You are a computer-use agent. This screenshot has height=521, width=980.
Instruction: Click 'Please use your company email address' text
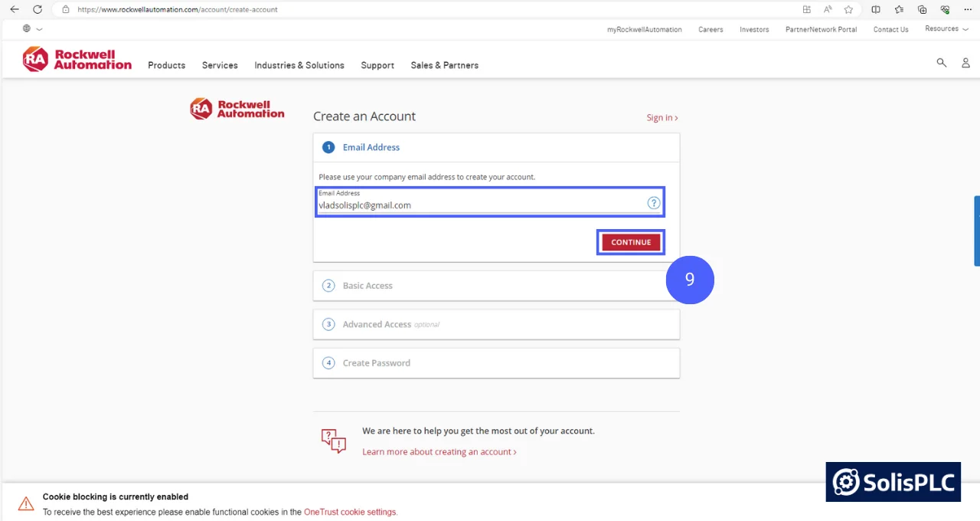(x=427, y=177)
